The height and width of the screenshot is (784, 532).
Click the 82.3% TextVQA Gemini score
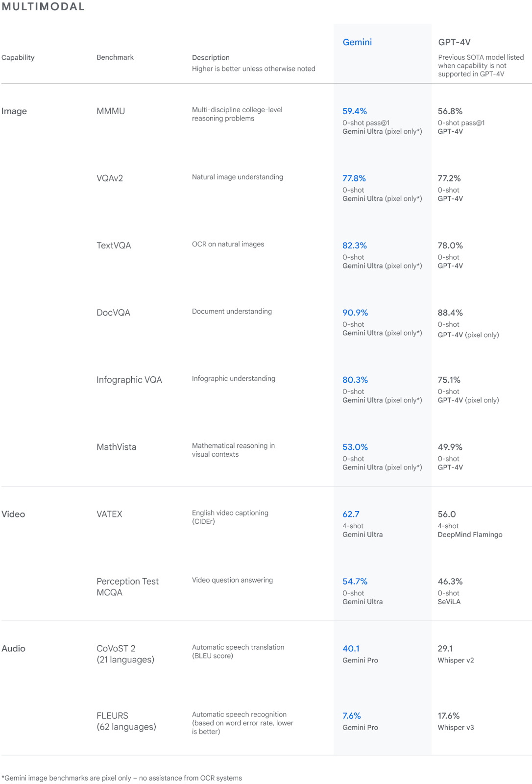point(355,245)
